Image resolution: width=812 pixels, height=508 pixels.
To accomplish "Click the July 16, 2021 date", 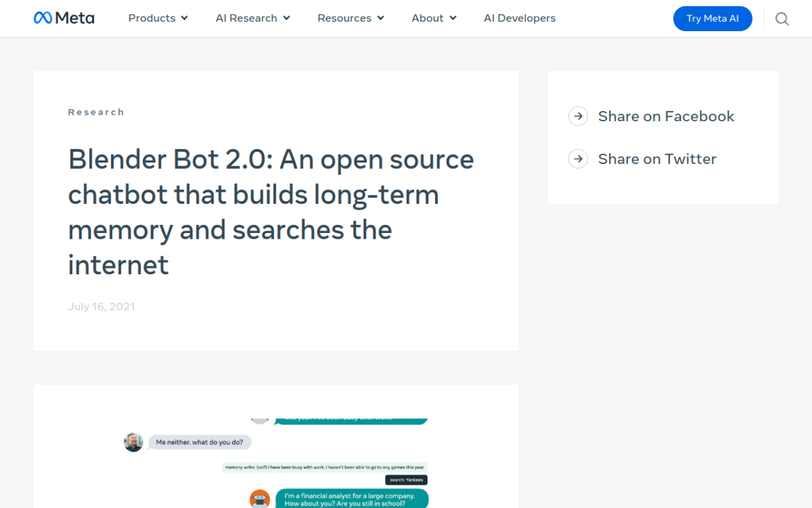I will click(x=101, y=307).
